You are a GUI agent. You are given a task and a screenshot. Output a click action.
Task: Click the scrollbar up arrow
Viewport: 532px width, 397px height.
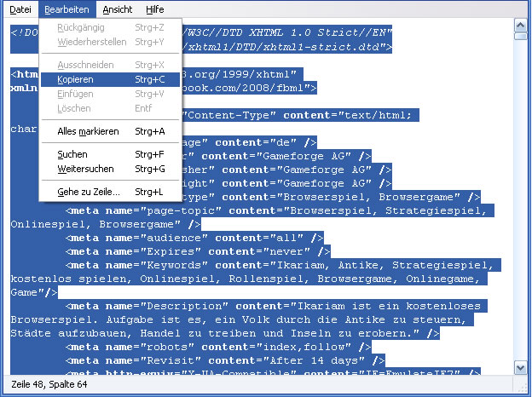coord(521,25)
